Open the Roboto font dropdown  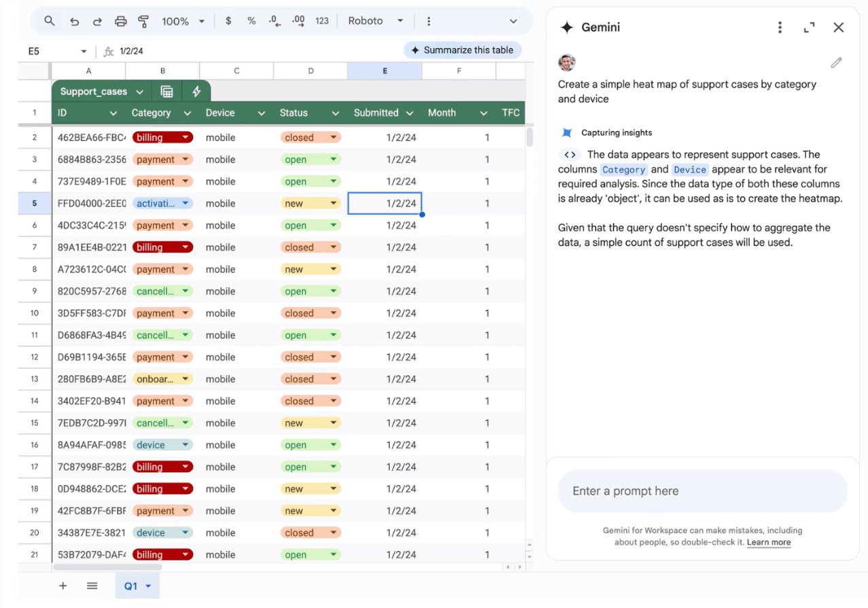point(376,21)
